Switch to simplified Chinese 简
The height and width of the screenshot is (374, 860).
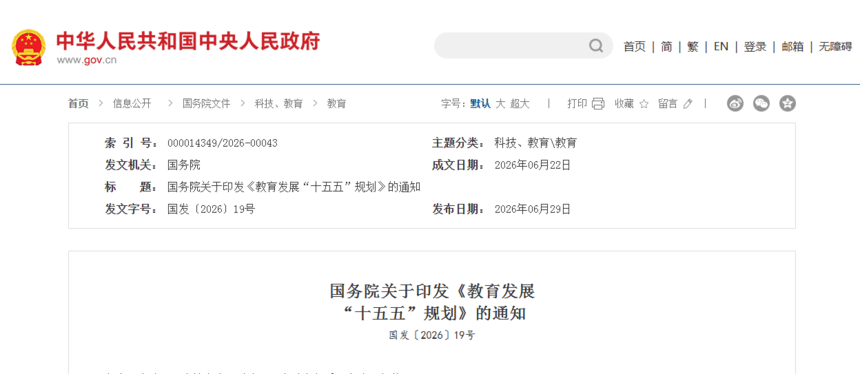(x=666, y=47)
